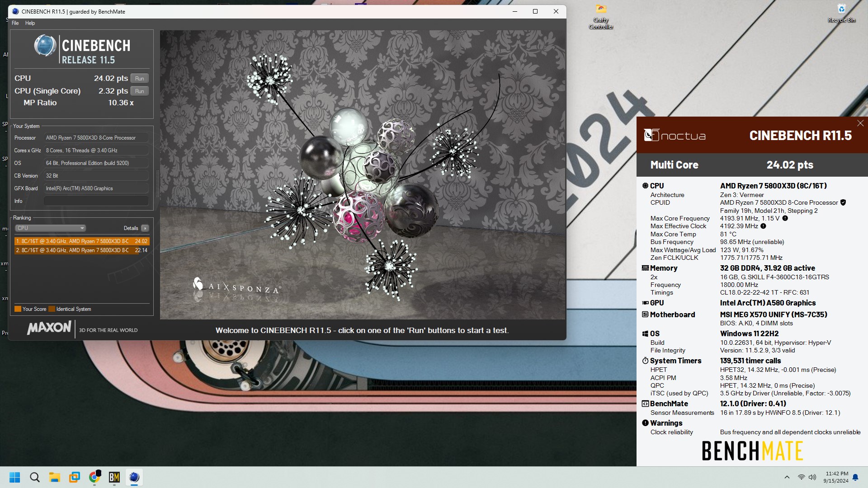This screenshot has width=868, height=488.
Task: Click the OS Windows logo icon in BenchMate
Action: pos(645,333)
